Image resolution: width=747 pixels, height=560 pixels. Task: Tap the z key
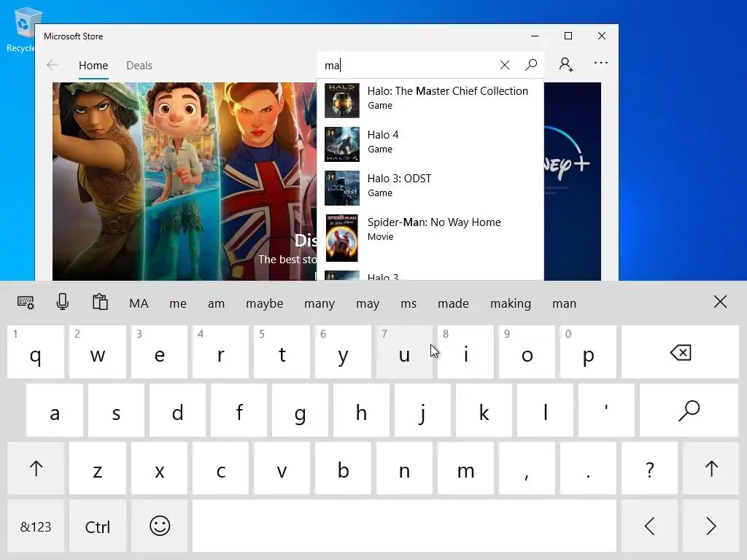(x=98, y=469)
